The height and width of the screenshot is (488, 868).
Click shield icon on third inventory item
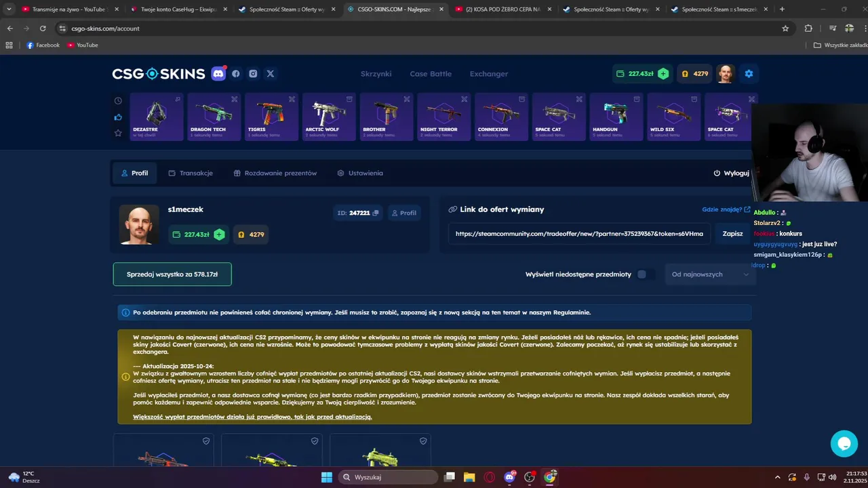[x=423, y=441]
